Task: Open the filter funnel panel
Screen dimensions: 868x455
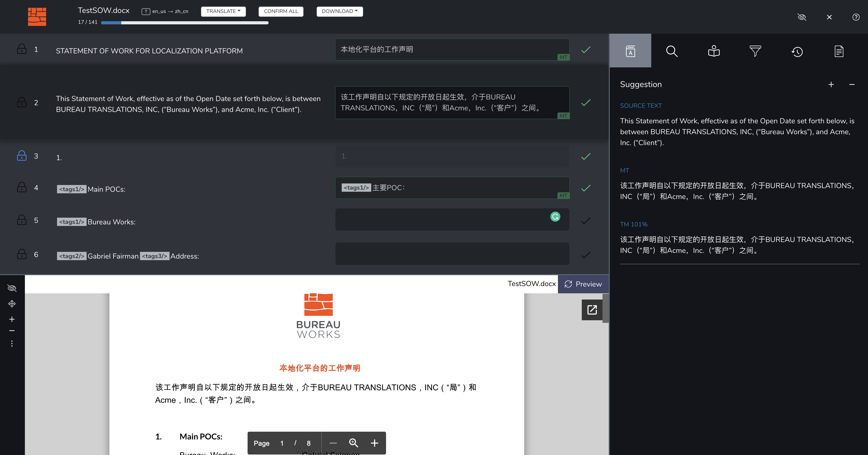Action: (x=755, y=51)
